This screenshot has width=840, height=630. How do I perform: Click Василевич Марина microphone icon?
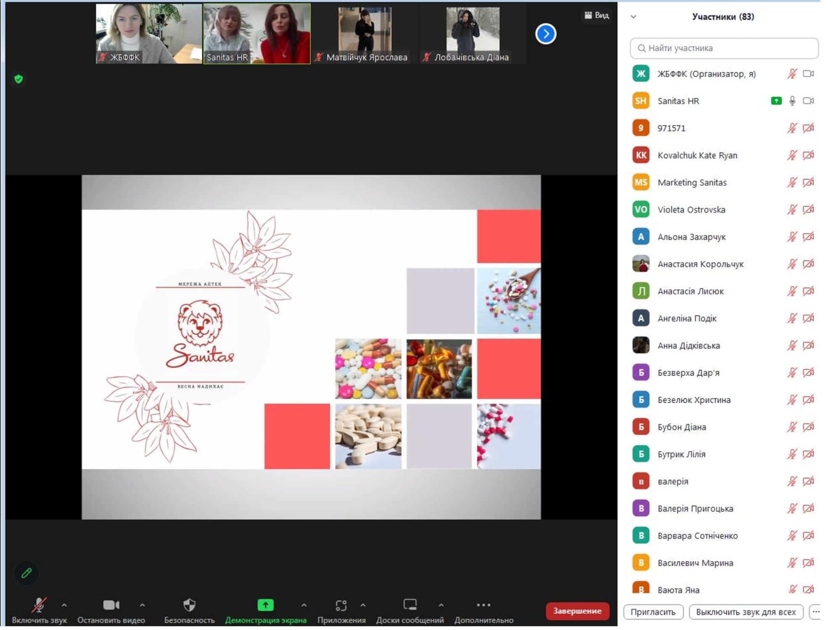792,563
